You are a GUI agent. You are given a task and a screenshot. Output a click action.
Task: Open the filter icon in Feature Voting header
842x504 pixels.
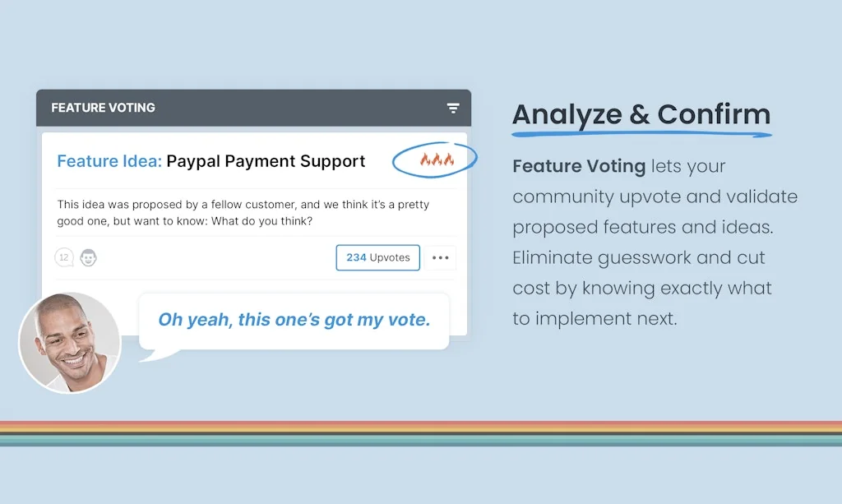[453, 108]
